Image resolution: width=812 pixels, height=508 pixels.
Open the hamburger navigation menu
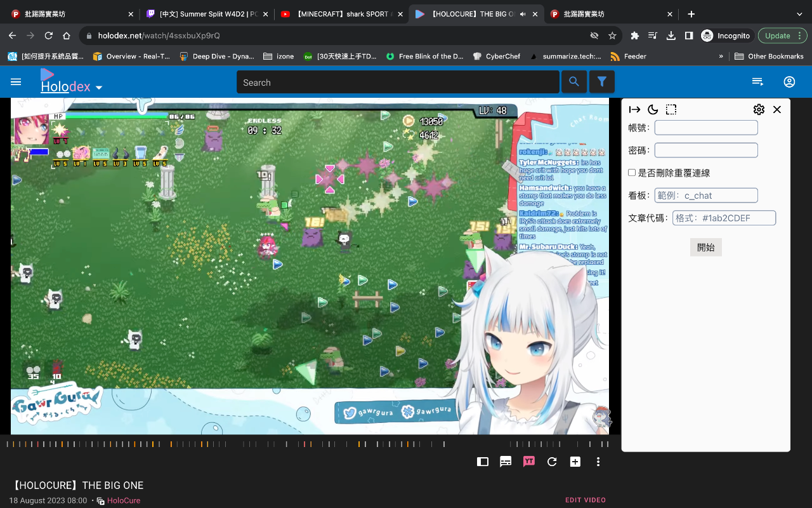tap(16, 81)
